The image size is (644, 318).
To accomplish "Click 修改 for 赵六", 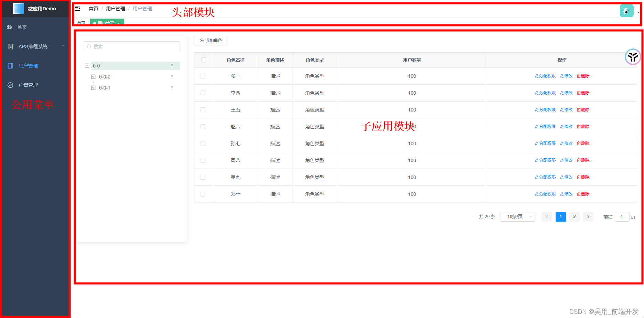I will (566, 127).
